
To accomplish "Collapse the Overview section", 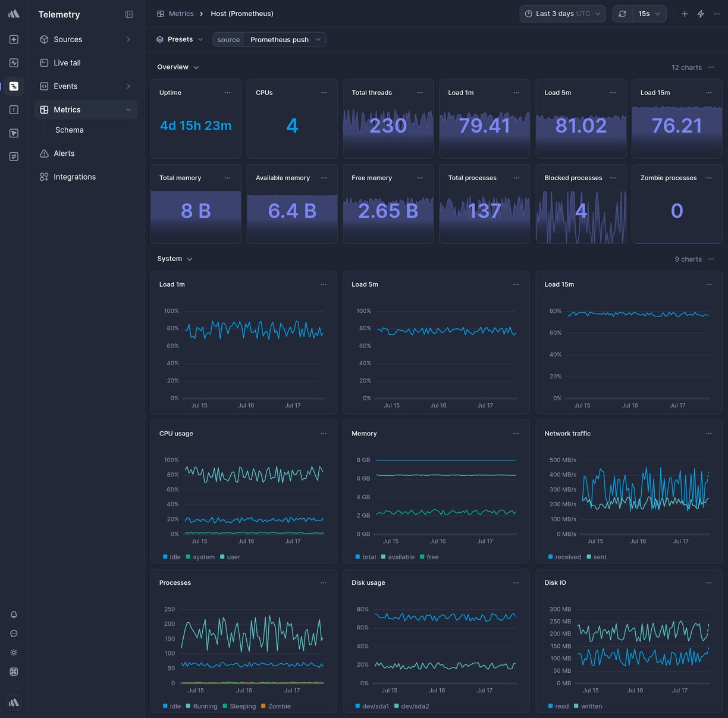I will pos(178,67).
